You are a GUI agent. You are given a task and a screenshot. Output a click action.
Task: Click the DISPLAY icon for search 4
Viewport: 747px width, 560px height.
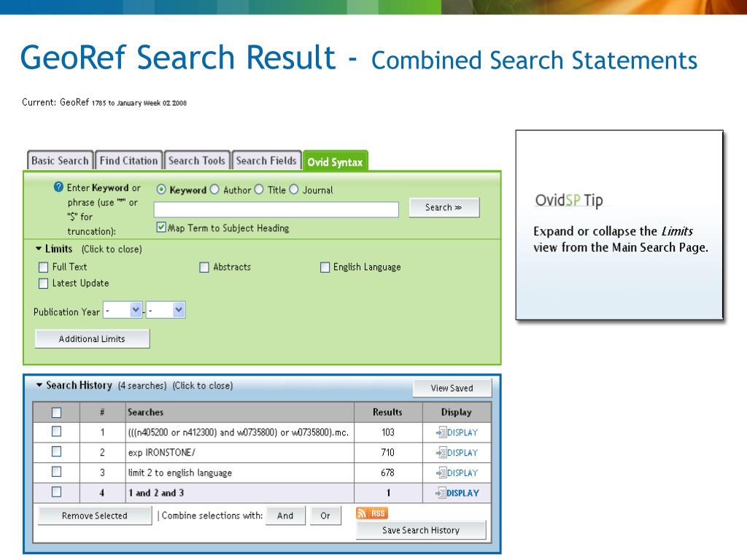click(x=441, y=493)
